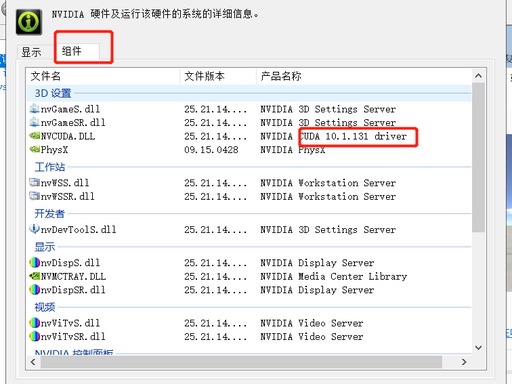512x384 pixels.
Task: Select the nvGameS.dll file name
Action: (x=70, y=109)
